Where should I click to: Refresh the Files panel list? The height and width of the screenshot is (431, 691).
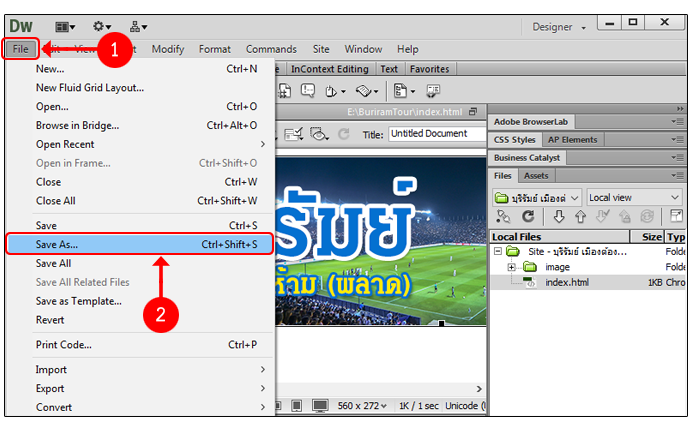528,216
